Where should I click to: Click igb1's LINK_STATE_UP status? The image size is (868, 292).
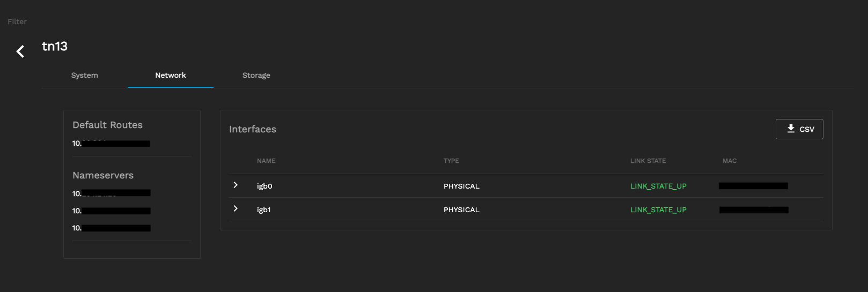pyautogui.click(x=658, y=210)
